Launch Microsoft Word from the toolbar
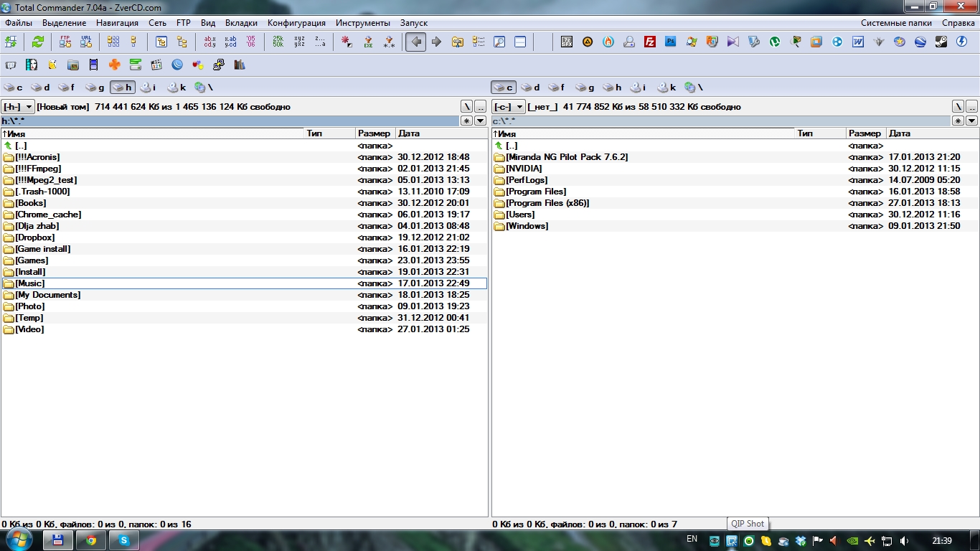The image size is (980, 551). [858, 42]
